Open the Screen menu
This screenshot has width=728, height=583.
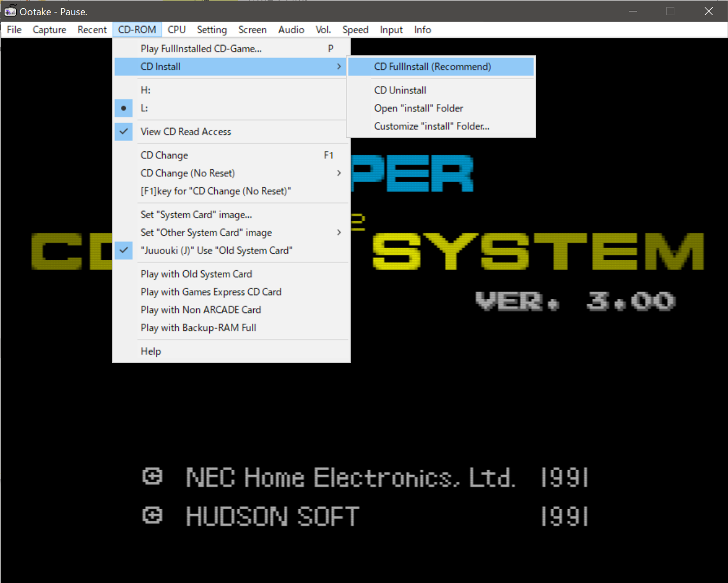coord(253,30)
